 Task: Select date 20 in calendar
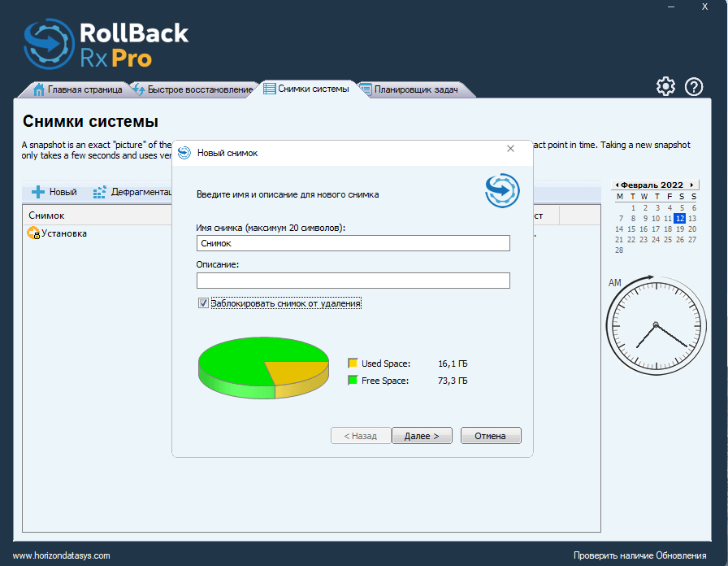point(692,229)
